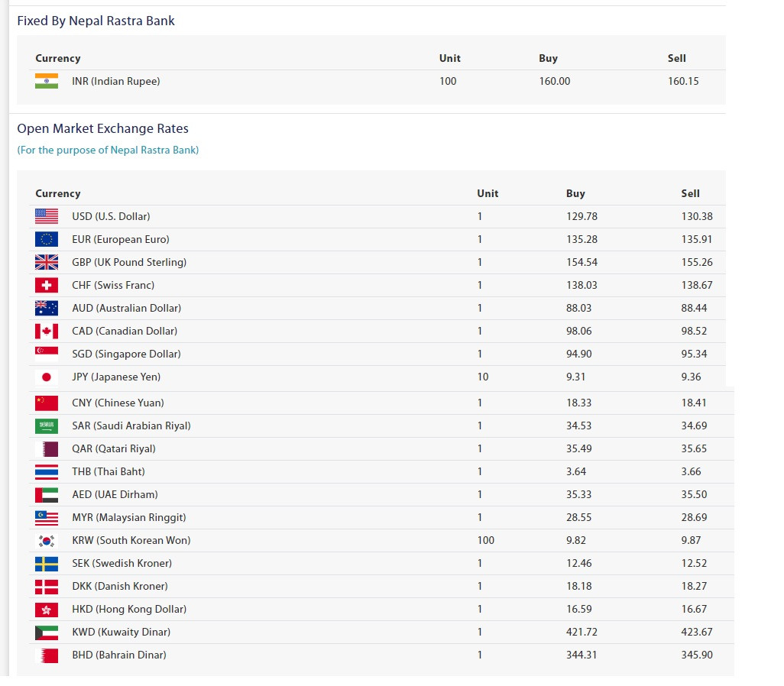Click the UK flag icon
This screenshot has width=784, height=686.
tap(47, 263)
